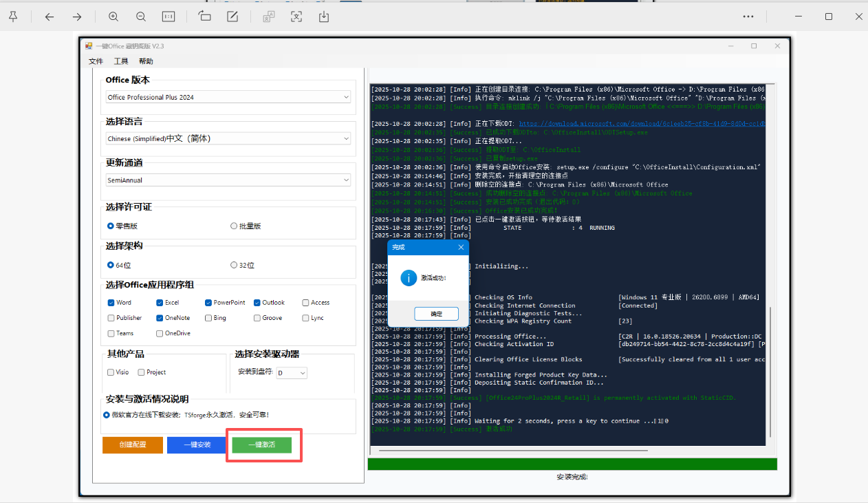Viewport: 868px width, 503px height.
Task: Confirm the dialog with 确定
Action: pos(436,314)
